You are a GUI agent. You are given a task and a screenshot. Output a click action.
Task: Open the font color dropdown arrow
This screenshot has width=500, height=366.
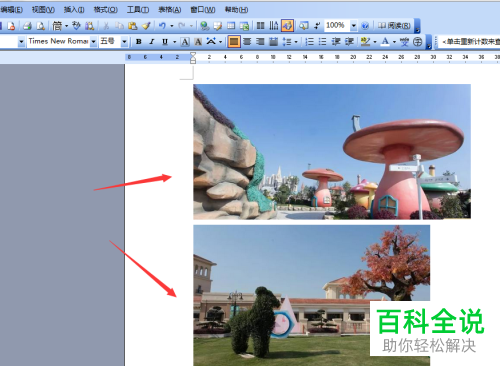pos(394,42)
